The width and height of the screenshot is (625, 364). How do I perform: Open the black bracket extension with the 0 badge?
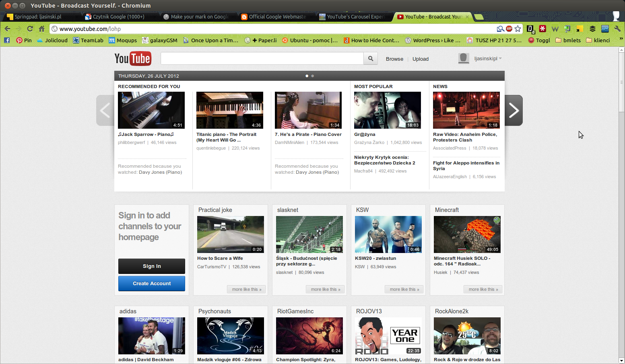pyautogui.click(x=530, y=29)
